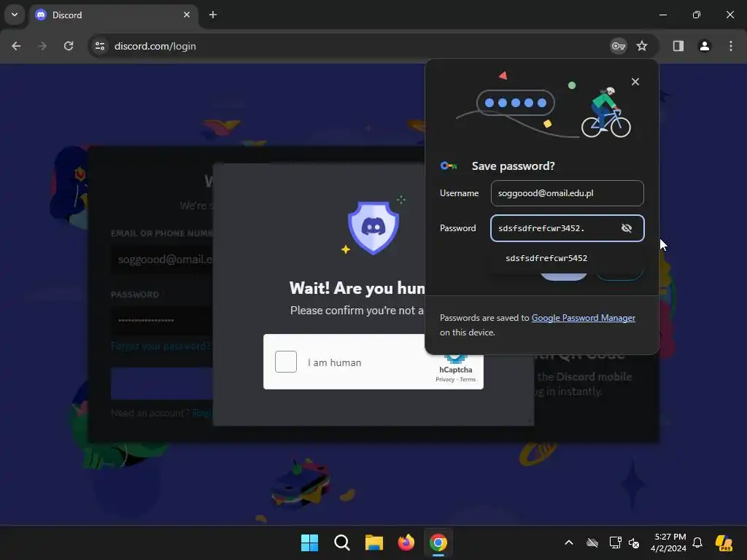Close the Save password popup

click(x=635, y=82)
